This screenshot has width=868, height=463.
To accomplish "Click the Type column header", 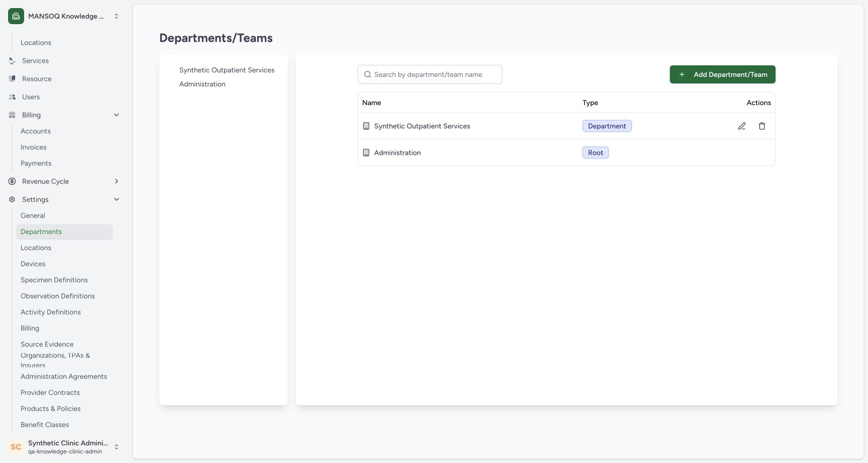I will (x=590, y=103).
